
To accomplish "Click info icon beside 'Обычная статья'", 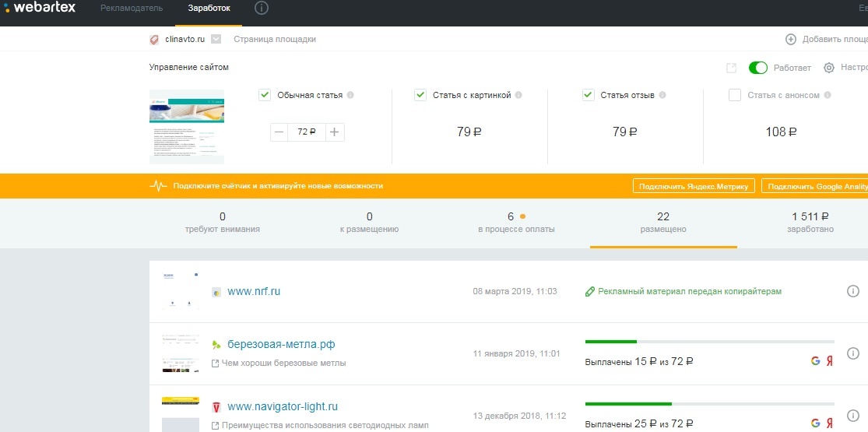I will [350, 95].
